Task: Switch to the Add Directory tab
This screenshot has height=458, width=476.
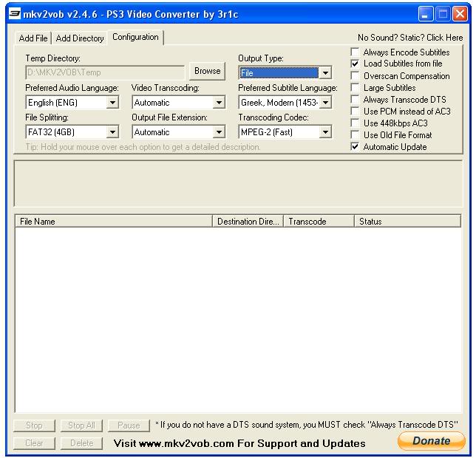Action: coord(80,38)
